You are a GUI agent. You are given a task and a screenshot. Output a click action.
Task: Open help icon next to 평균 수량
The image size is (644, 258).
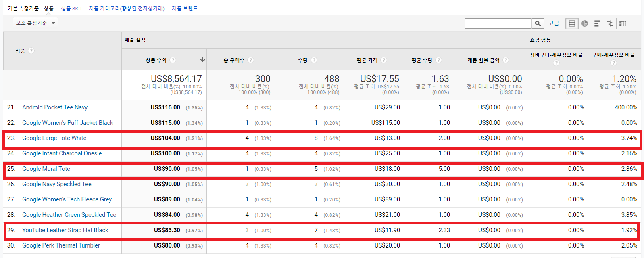(439, 60)
